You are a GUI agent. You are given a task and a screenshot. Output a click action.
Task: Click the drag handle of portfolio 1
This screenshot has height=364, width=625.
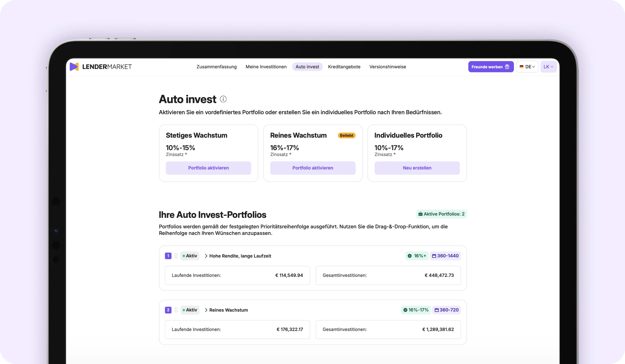click(x=176, y=256)
